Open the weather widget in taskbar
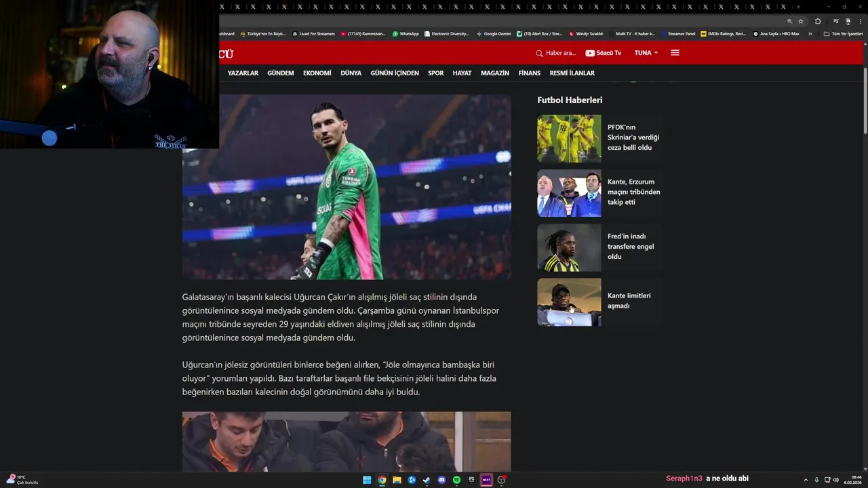The image size is (868, 488). tap(22, 480)
